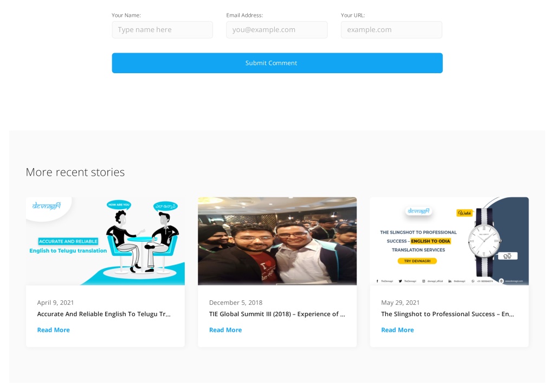Click the devnagri logo in Telugu banner
Viewport: 555px width, 392px height.
click(47, 205)
